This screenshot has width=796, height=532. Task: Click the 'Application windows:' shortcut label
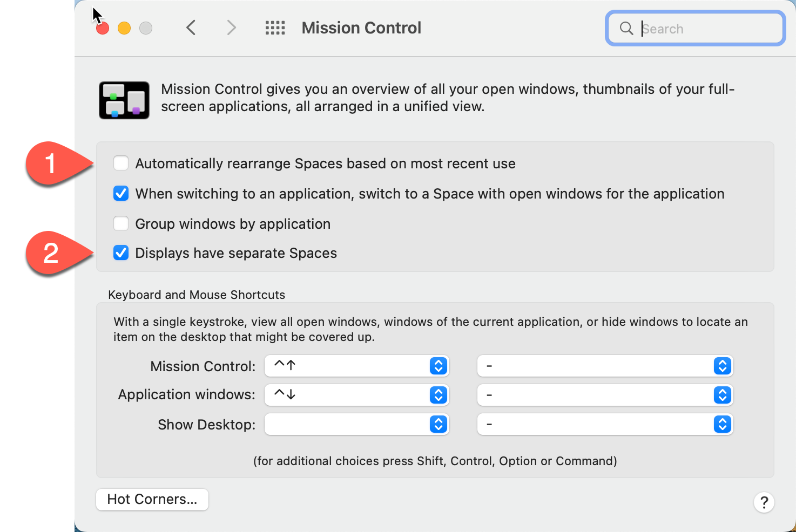click(187, 395)
